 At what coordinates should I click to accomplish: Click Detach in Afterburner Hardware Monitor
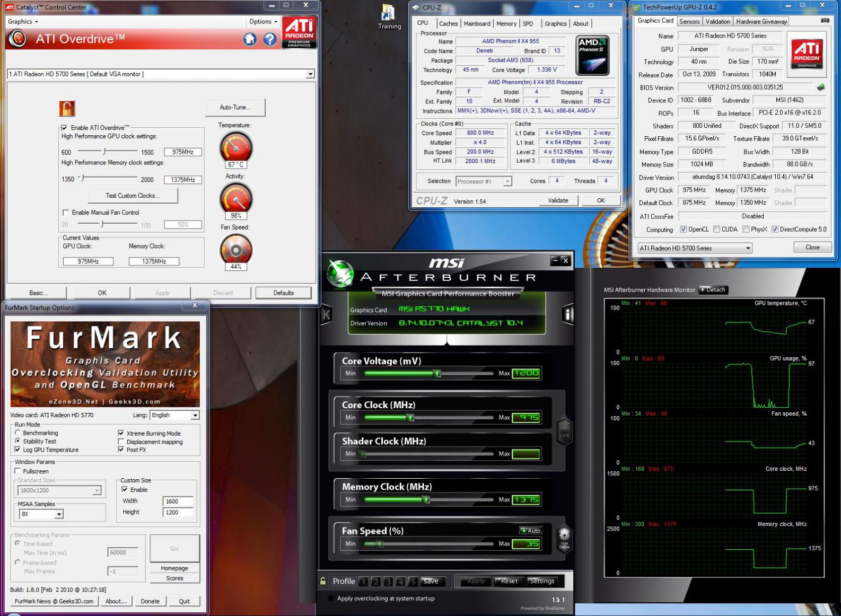click(713, 290)
